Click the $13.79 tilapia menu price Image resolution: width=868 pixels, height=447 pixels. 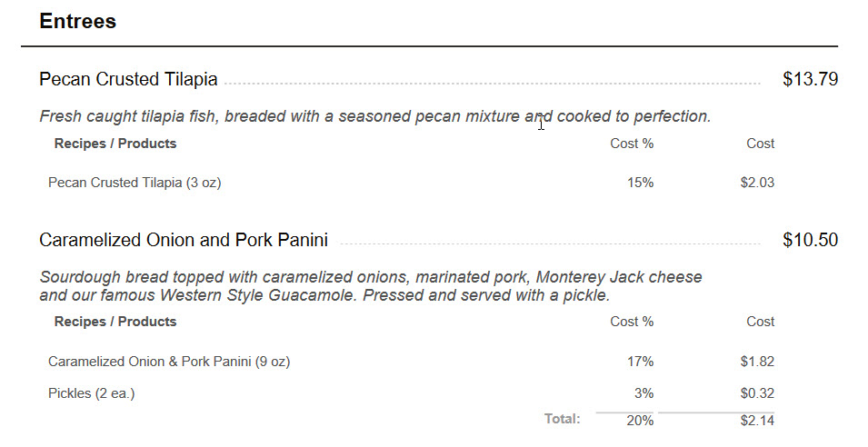click(810, 80)
